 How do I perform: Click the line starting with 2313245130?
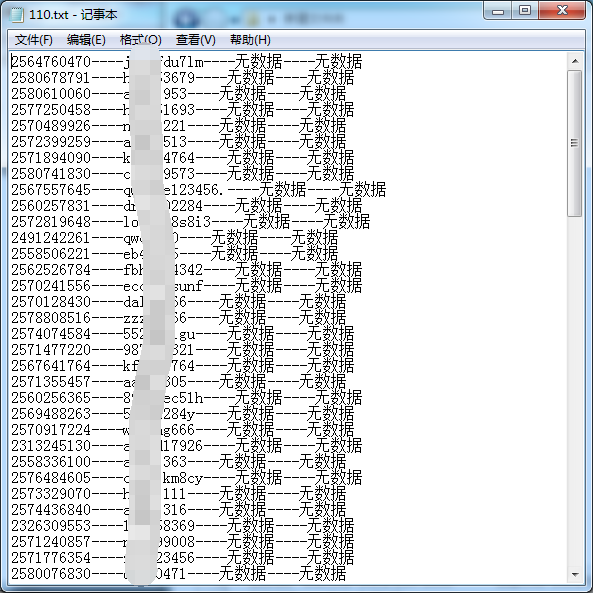click(x=186, y=446)
